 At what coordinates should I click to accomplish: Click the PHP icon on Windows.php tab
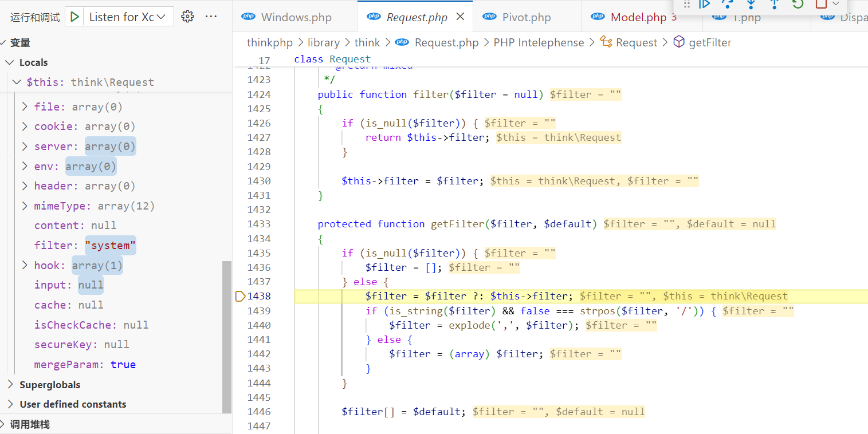pos(249,17)
